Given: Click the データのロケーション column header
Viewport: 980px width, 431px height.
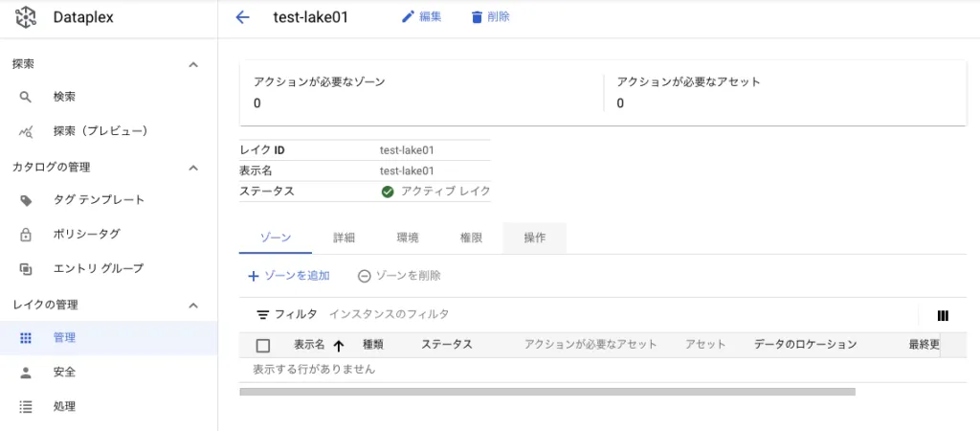Looking at the screenshot, I should click(x=805, y=345).
